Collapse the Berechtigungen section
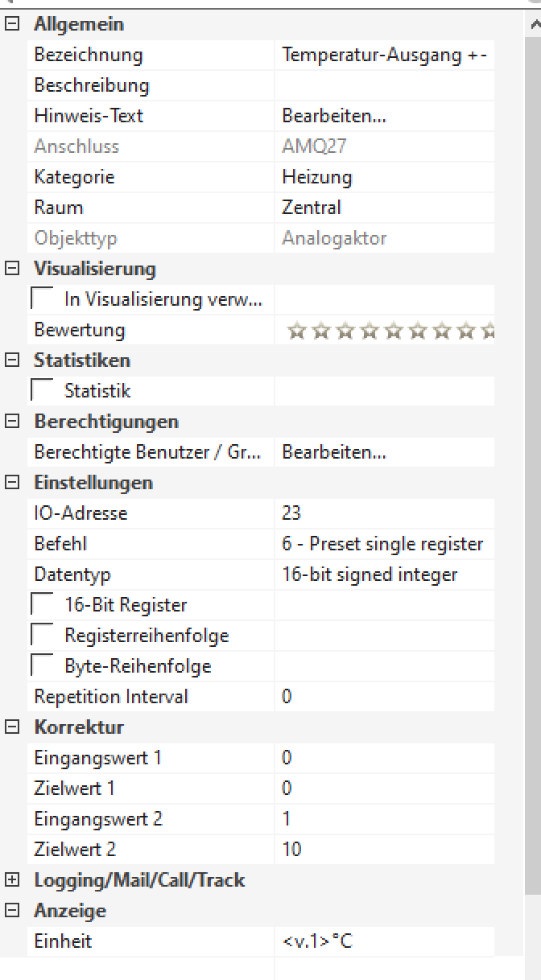Screen dimensions: 541x980 (x=11, y=422)
